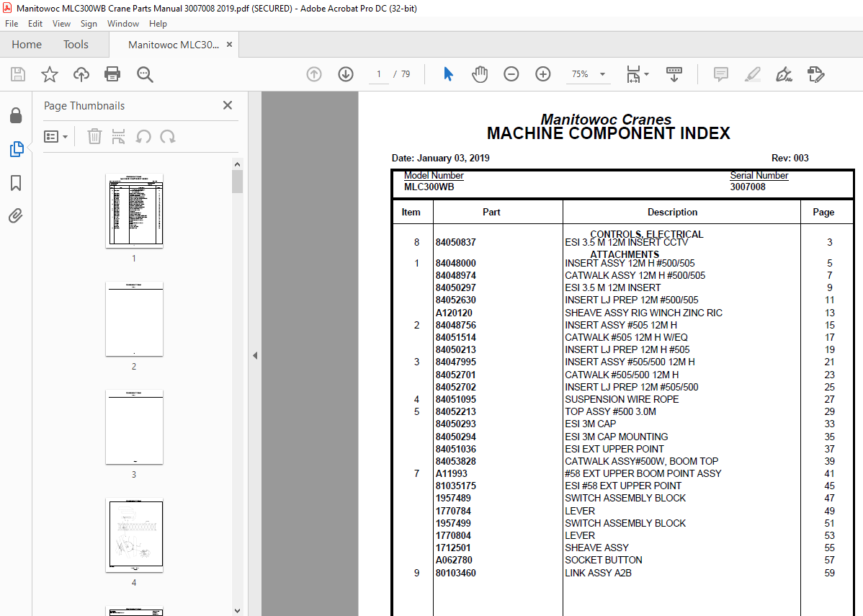Activate the Selection arrow tool
Viewport: 863px width, 616px height.
pyautogui.click(x=449, y=73)
